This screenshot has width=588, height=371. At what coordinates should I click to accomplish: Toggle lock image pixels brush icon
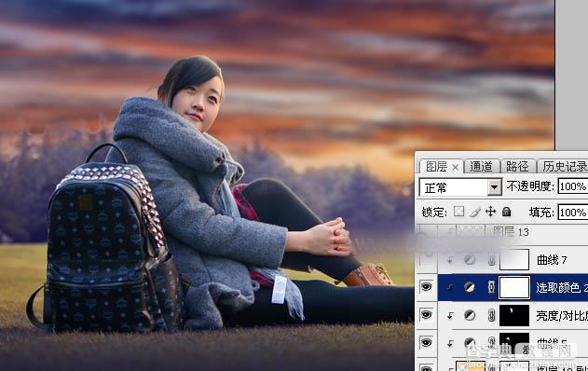(474, 212)
